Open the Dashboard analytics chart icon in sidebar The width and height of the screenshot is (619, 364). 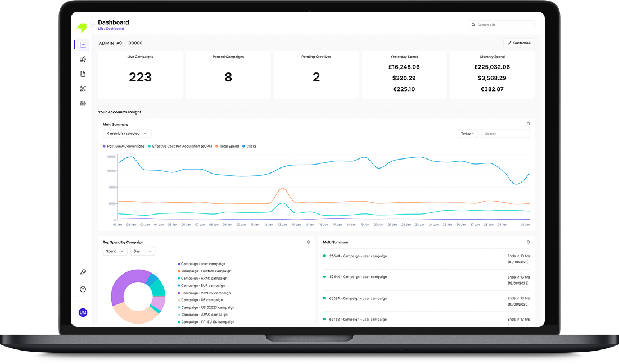pos(83,45)
